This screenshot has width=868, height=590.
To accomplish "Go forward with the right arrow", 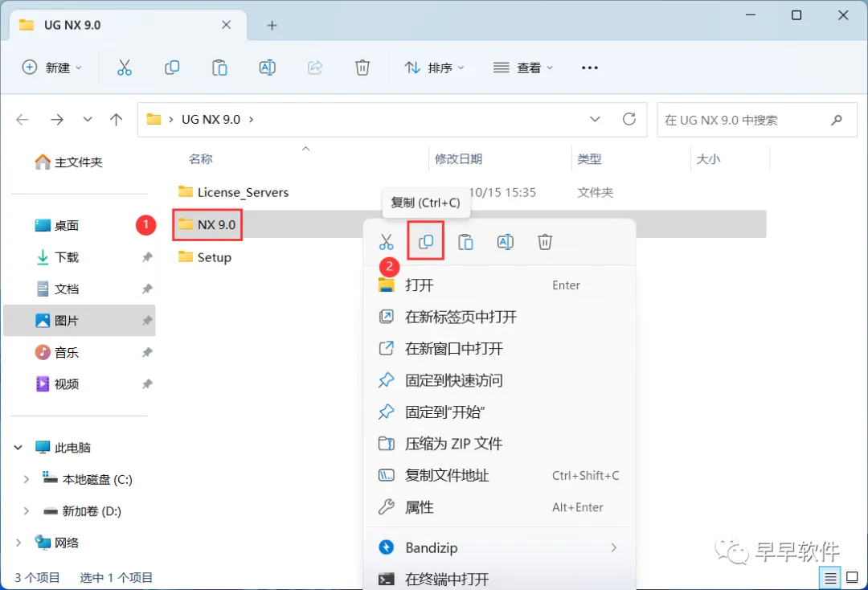I will pos(57,120).
